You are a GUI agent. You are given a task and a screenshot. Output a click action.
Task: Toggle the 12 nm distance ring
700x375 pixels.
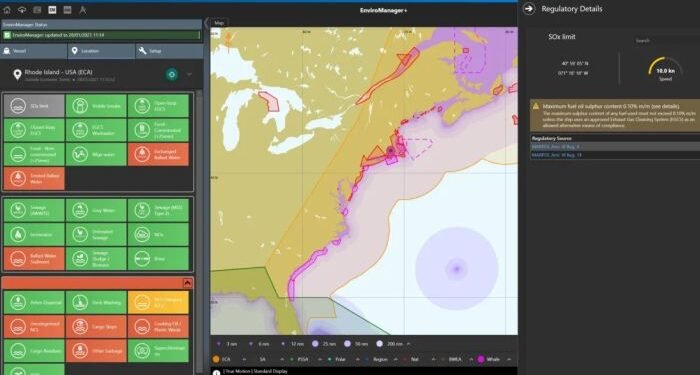283,344
